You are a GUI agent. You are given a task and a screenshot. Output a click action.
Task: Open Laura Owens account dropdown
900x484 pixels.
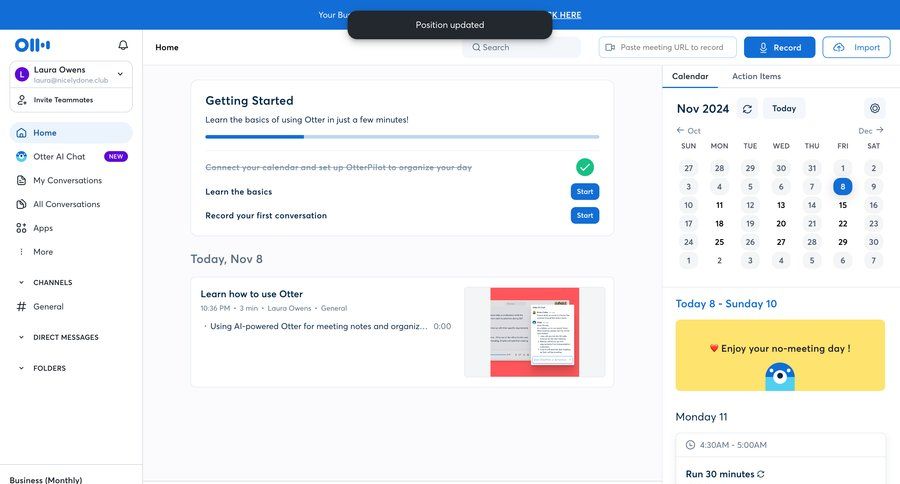click(71, 74)
